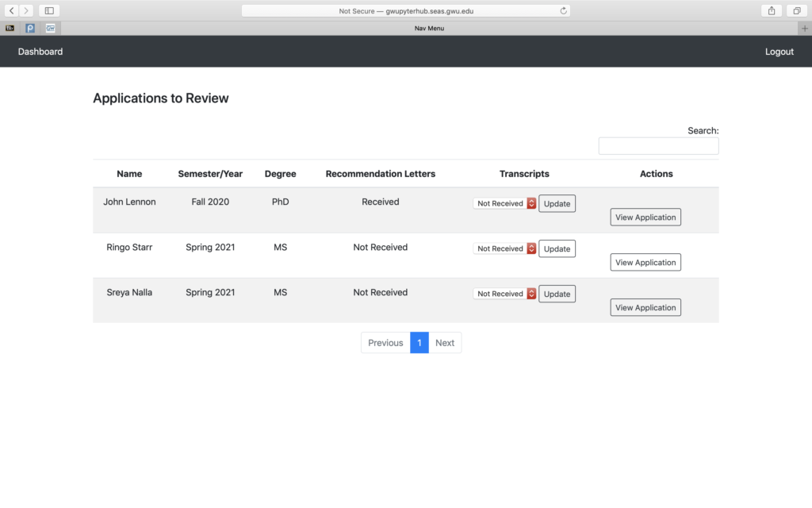
Task: Click Logout in the navigation bar
Action: [779, 52]
